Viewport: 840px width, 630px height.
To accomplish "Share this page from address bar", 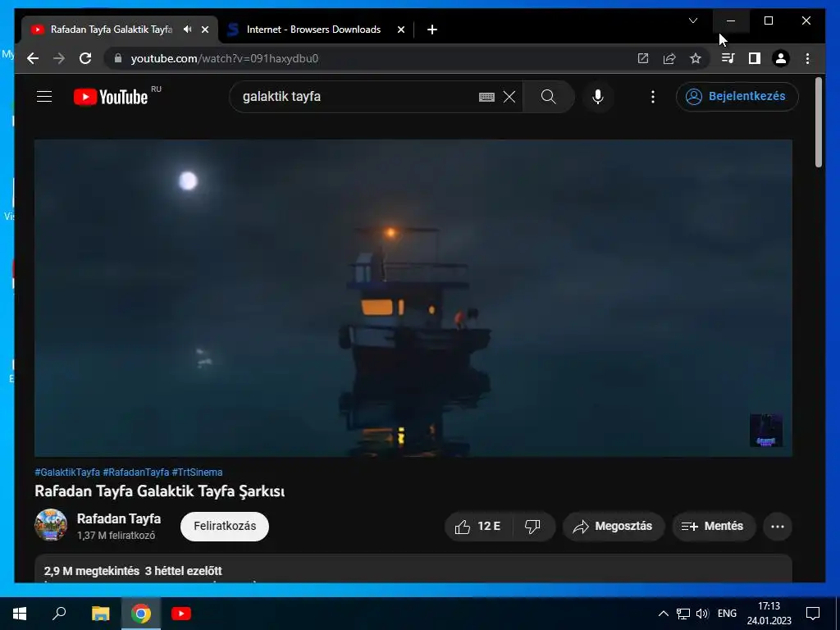I will click(x=669, y=58).
